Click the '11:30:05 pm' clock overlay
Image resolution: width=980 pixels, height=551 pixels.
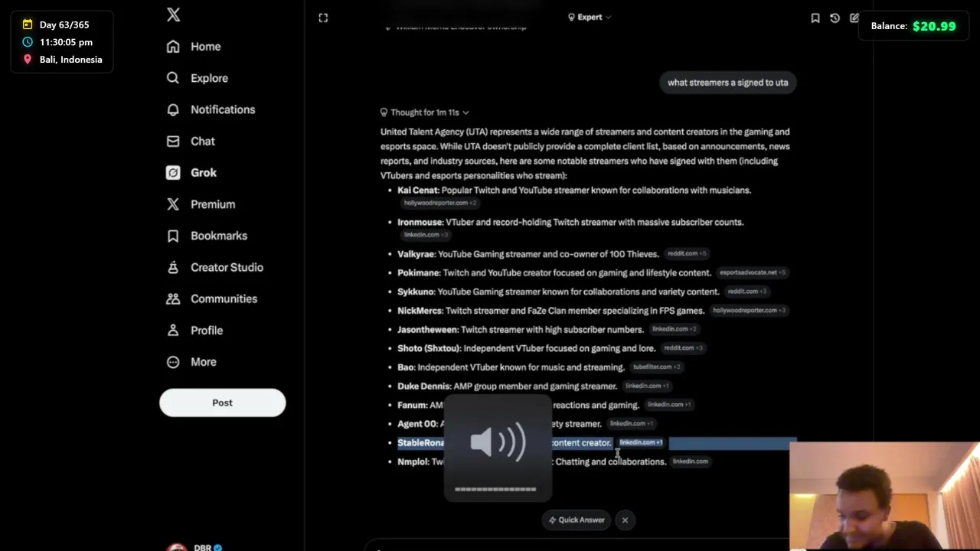click(x=66, y=42)
